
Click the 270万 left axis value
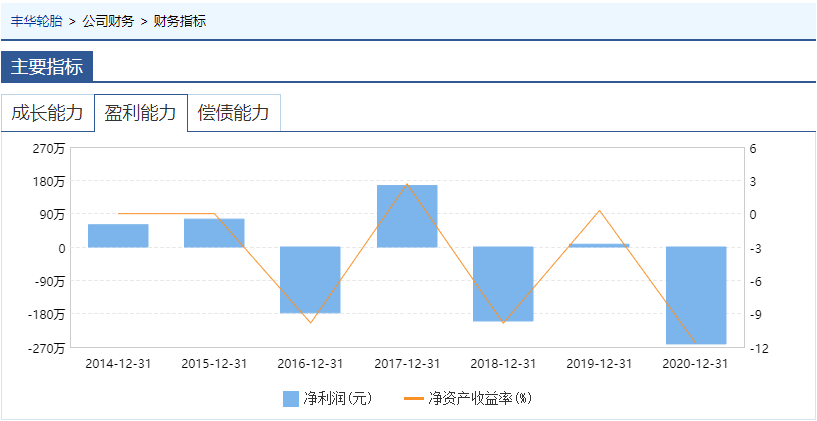click(x=51, y=149)
